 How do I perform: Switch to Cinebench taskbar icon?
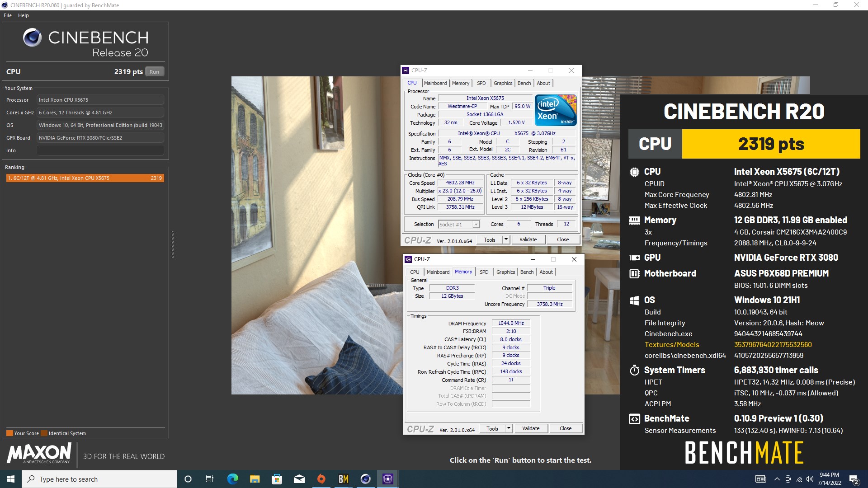(x=365, y=479)
